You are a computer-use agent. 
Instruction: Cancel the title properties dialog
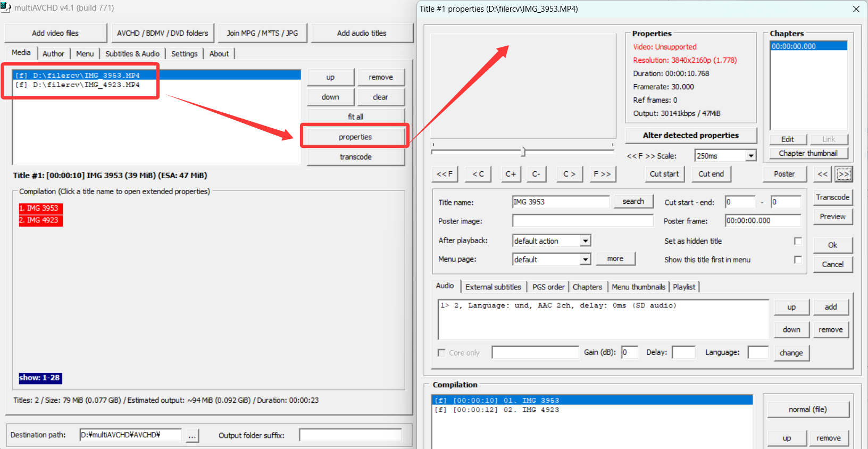click(x=833, y=264)
